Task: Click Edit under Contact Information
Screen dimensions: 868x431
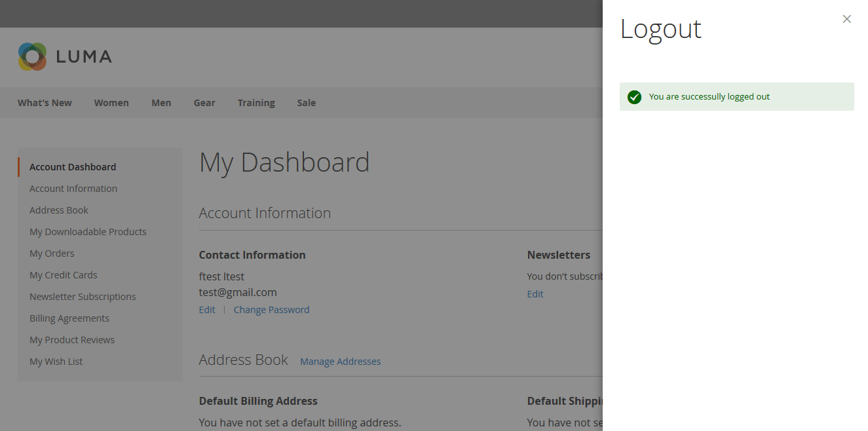Action: click(207, 310)
